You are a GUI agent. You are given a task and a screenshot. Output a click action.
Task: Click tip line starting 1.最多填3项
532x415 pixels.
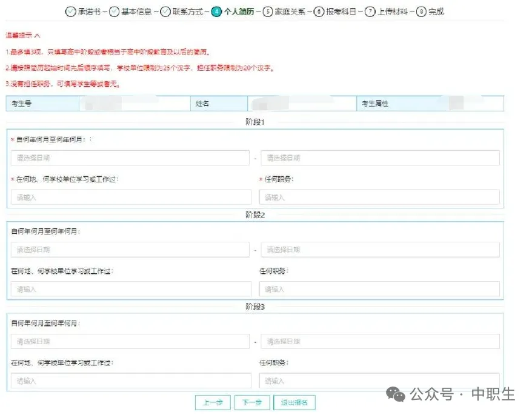pos(108,51)
